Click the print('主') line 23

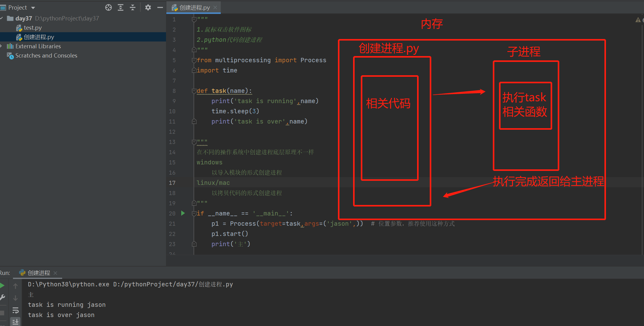click(231, 244)
